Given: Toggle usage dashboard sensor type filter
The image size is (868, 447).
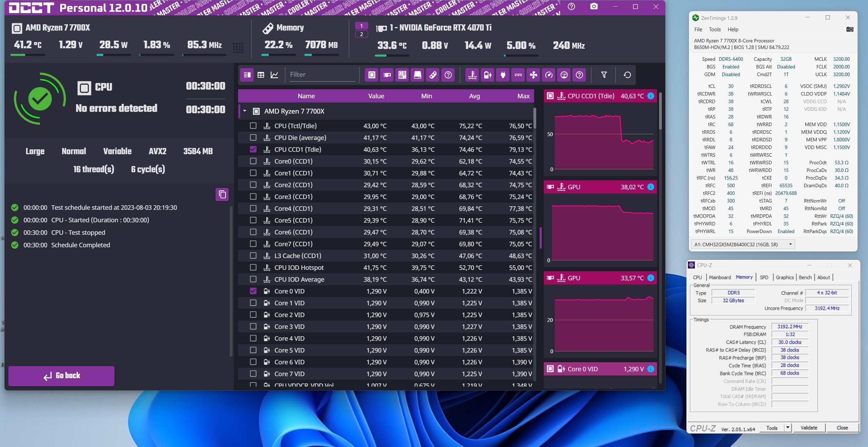Looking at the screenshot, I should pos(564,75).
